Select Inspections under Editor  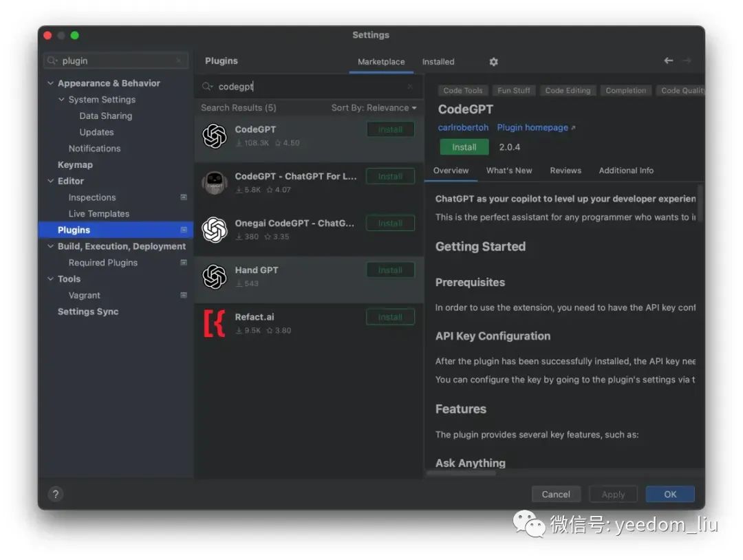click(x=92, y=197)
